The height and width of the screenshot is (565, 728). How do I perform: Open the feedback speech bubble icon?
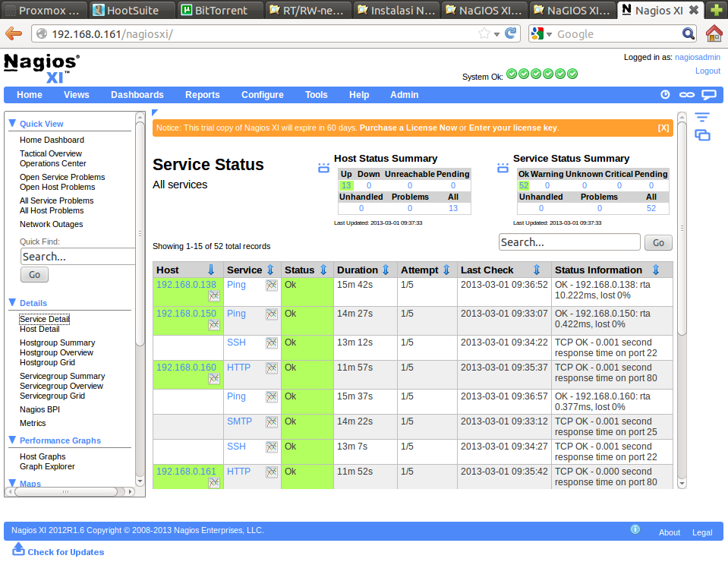pyautogui.click(x=708, y=95)
